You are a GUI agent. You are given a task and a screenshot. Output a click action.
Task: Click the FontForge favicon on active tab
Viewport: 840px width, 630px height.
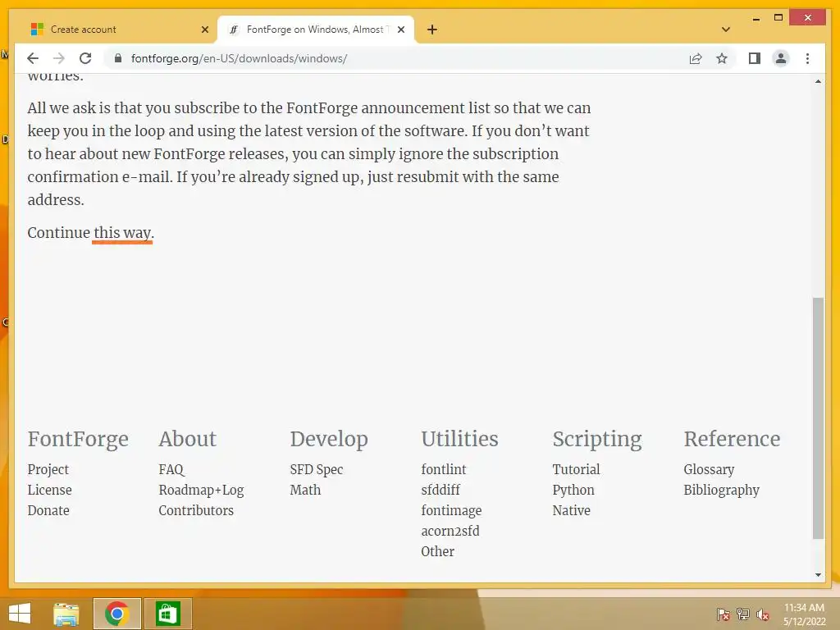coord(234,30)
